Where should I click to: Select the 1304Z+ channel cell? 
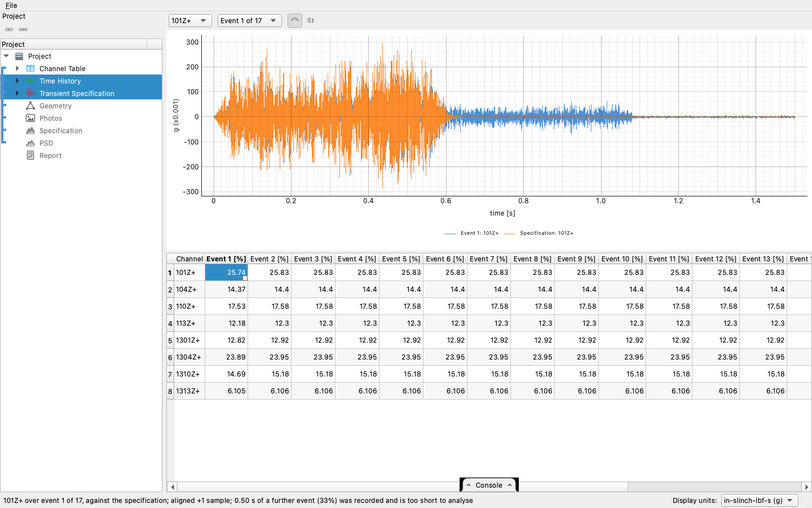click(189, 357)
